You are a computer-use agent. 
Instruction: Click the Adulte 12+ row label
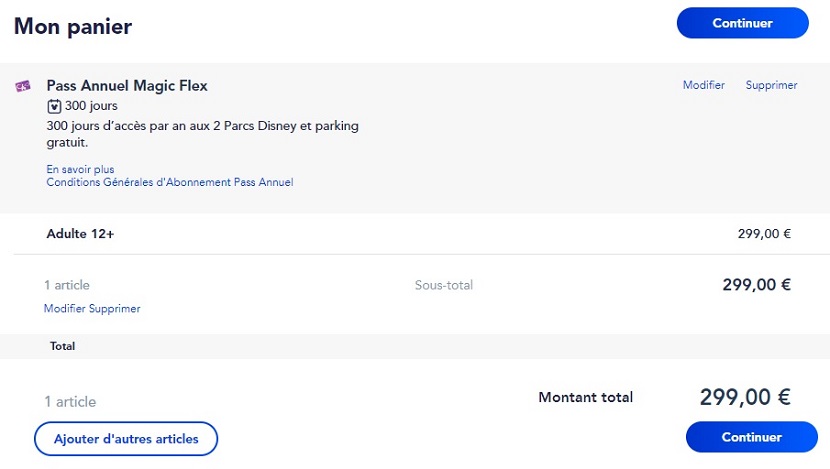coord(80,234)
